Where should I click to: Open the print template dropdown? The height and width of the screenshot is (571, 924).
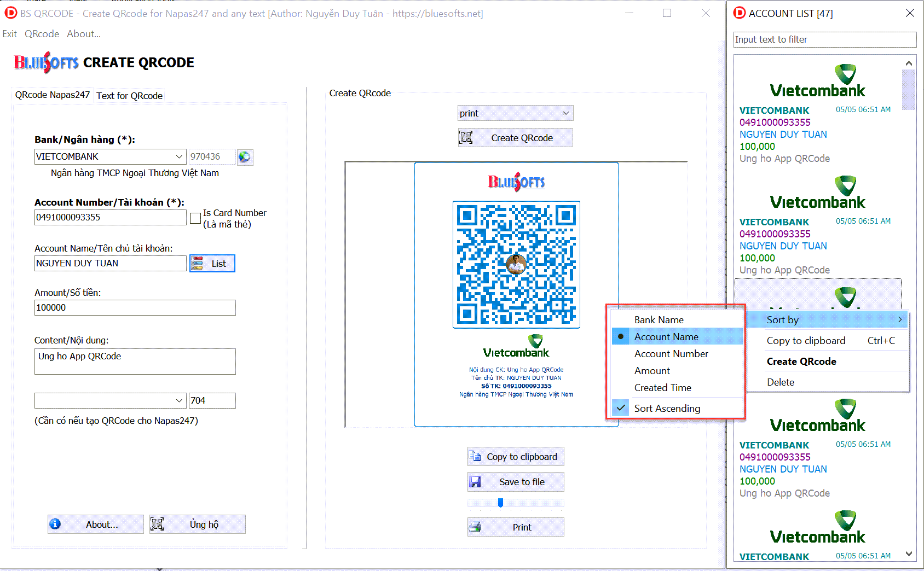coord(566,113)
